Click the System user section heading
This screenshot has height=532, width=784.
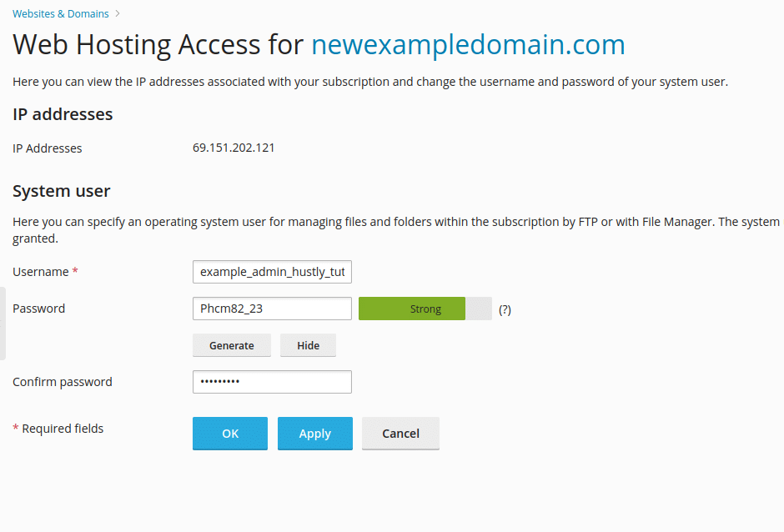[x=61, y=191]
